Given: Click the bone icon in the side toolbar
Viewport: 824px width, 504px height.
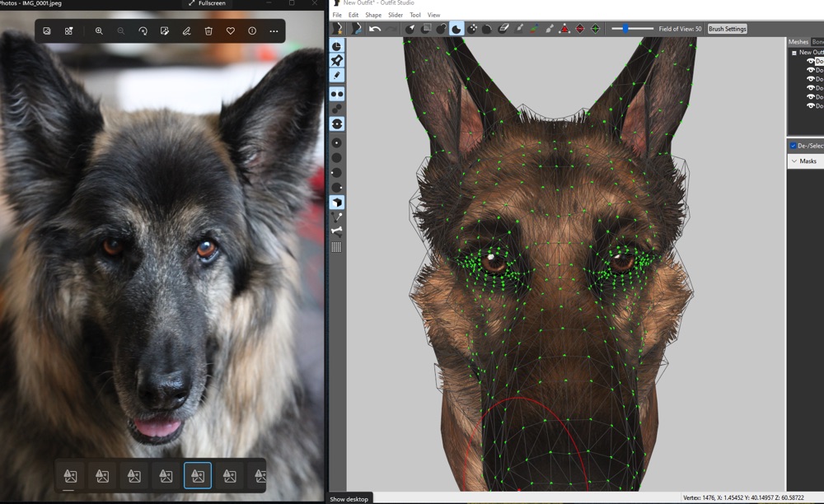Looking at the screenshot, I should pyautogui.click(x=337, y=231).
